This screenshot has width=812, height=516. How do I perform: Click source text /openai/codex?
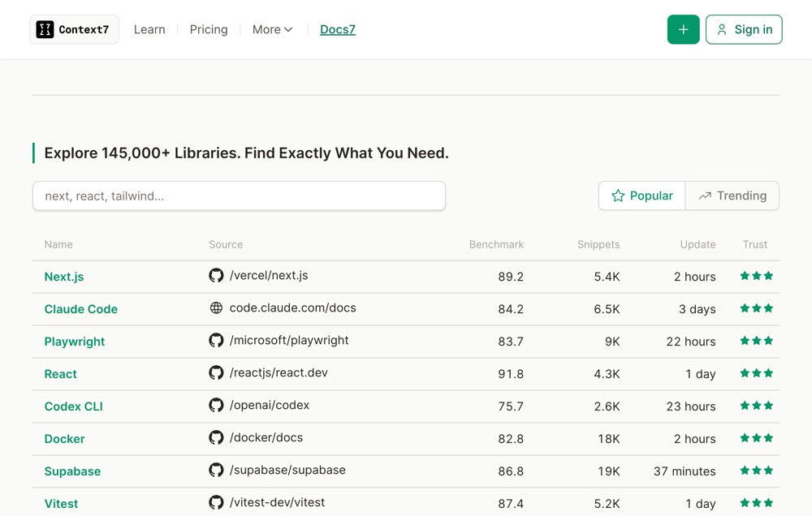click(270, 405)
